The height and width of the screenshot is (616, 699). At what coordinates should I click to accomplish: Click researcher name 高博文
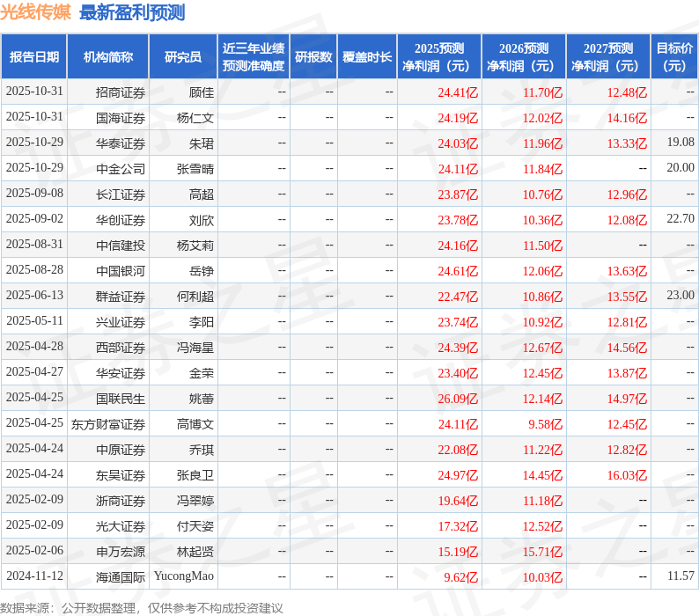pos(195,424)
